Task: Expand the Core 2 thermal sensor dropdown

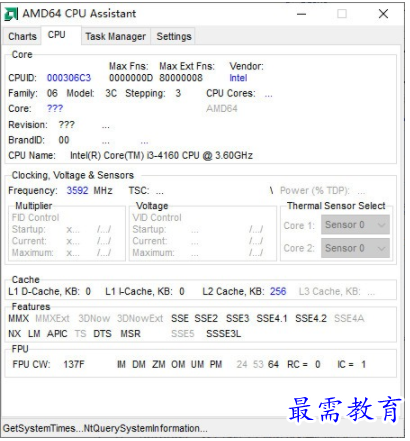Action: (x=355, y=248)
